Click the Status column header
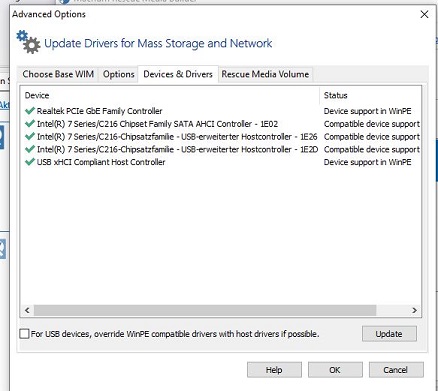438x391 pixels. pyautogui.click(x=370, y=95)
